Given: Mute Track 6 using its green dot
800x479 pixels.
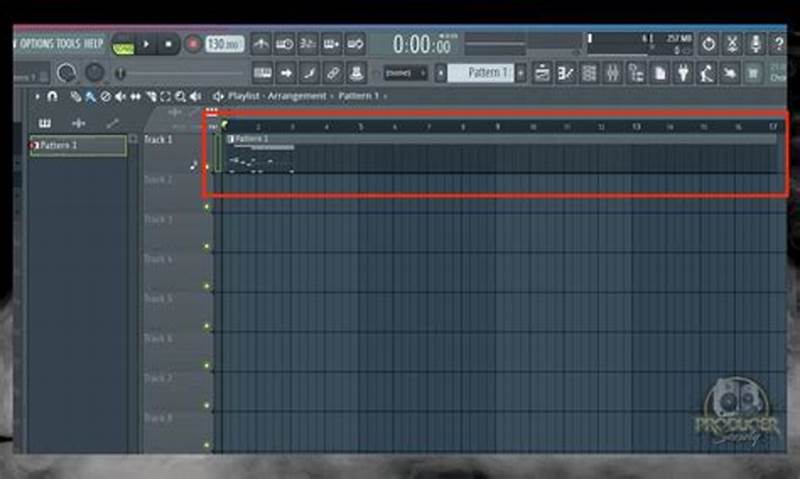Looking at the screenshot, I should tap(207, 365).
